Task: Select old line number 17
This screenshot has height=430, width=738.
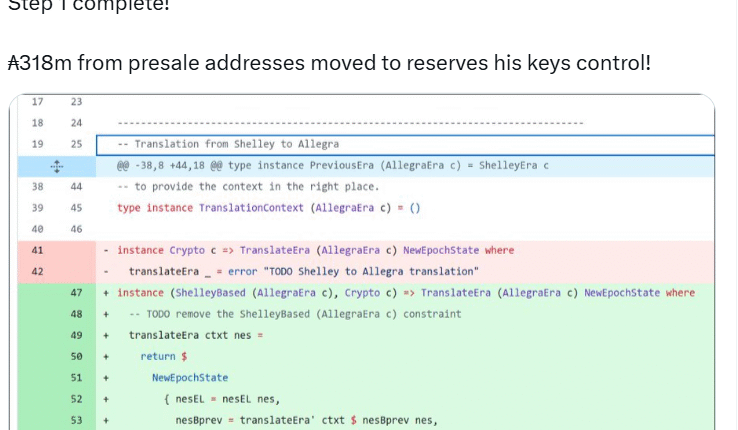Action: tap(37, 102)
